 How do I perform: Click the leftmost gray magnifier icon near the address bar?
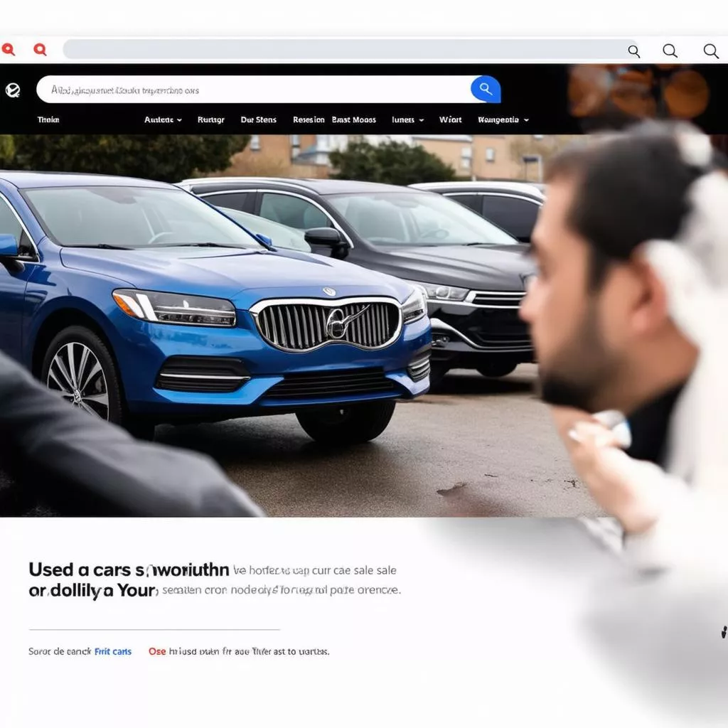634,51
